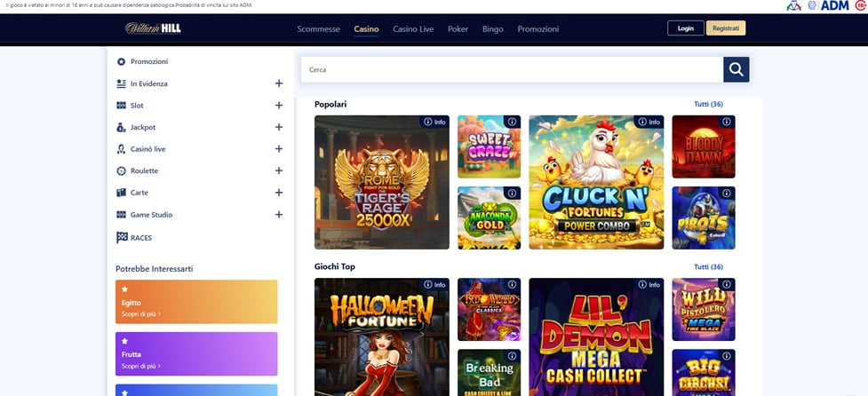Open info icon on Sweet Craze tile
This screenshot has width=868, height=396.
point(512,122)
